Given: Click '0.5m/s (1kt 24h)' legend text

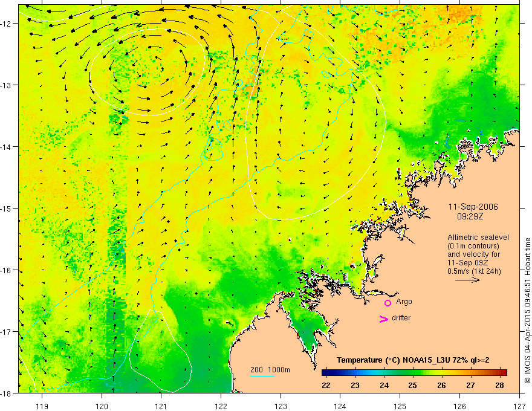Looking at the screenshot, I should [x=474, y=271].
